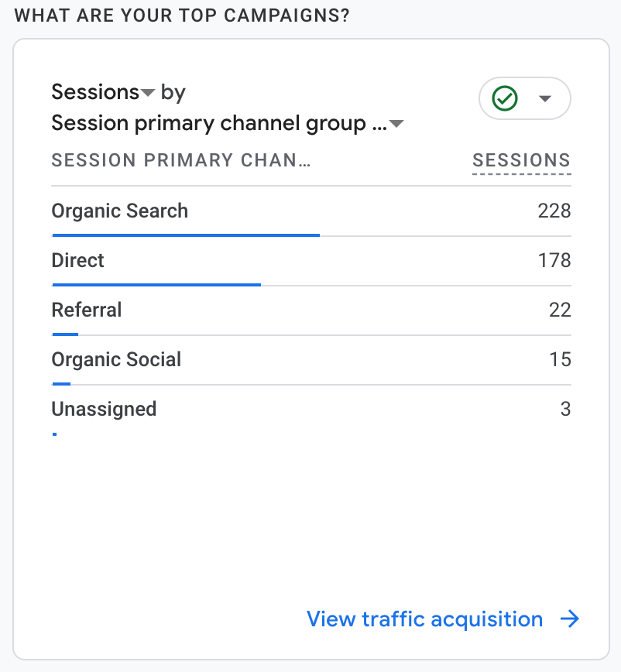621x672 pixels.
Task: Click the Session Primary Chan… column header
Action: 180,161
